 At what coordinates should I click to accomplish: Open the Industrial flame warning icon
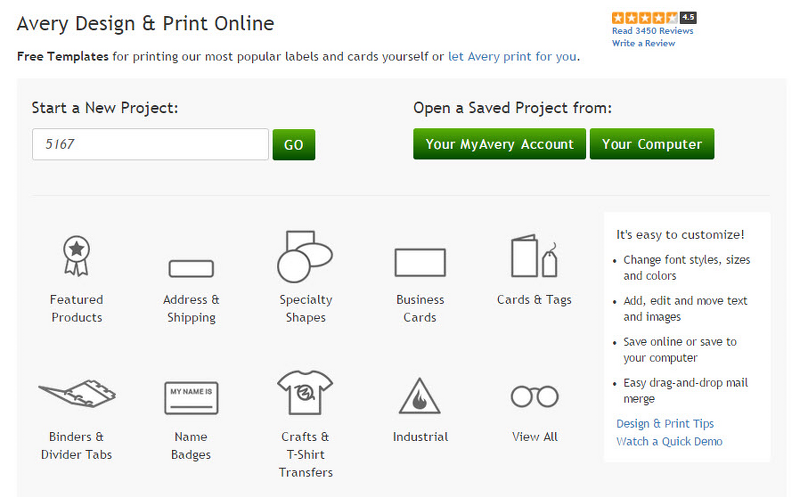420,396
